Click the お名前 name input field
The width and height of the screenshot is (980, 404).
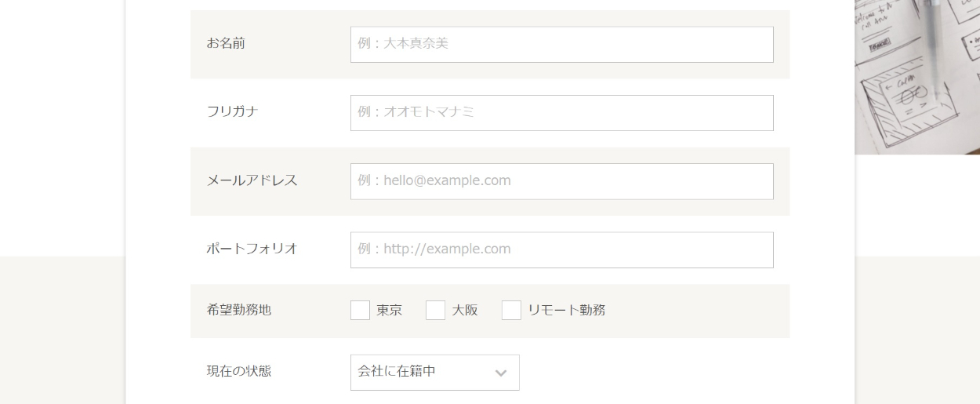point(561,45)
